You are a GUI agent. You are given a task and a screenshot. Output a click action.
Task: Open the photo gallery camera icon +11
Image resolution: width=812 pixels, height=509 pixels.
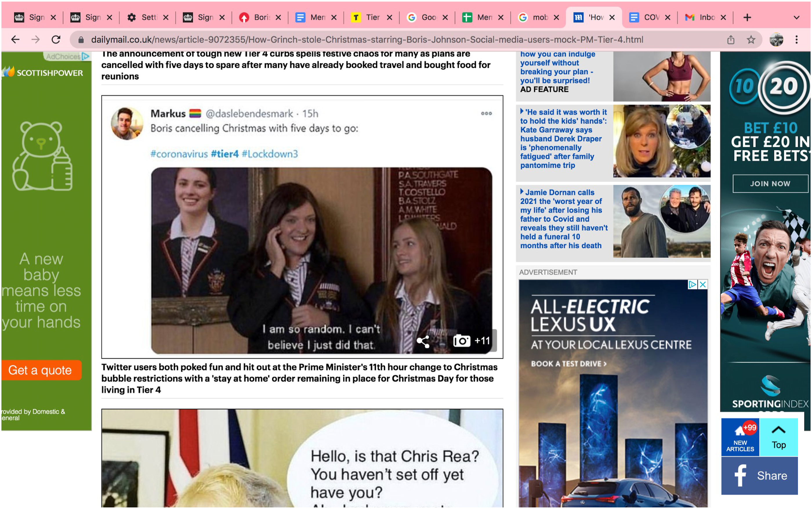point(471,341)
